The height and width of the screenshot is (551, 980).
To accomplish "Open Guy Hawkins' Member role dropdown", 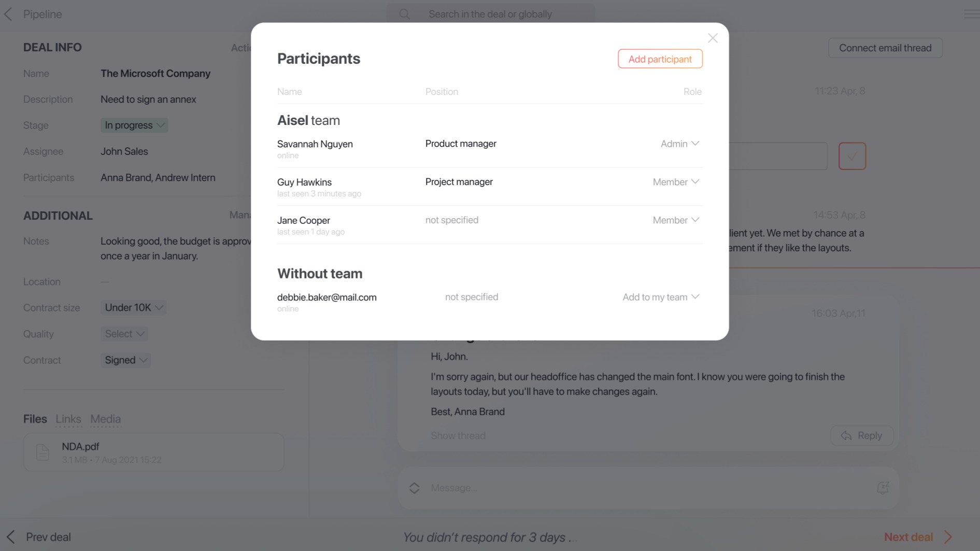I will tap(676, 182).
